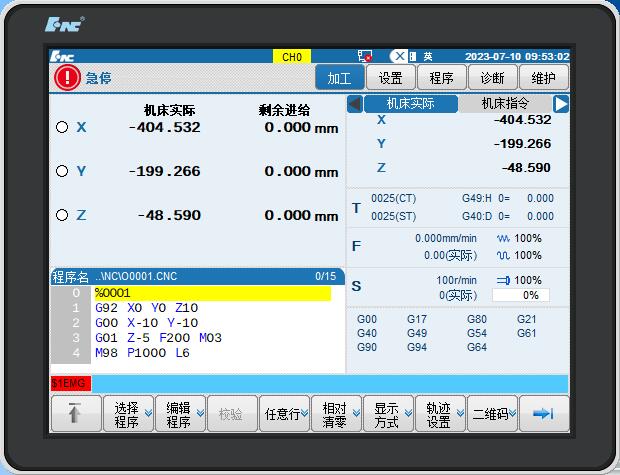Click the network status icon in top bar

(365, 57)
